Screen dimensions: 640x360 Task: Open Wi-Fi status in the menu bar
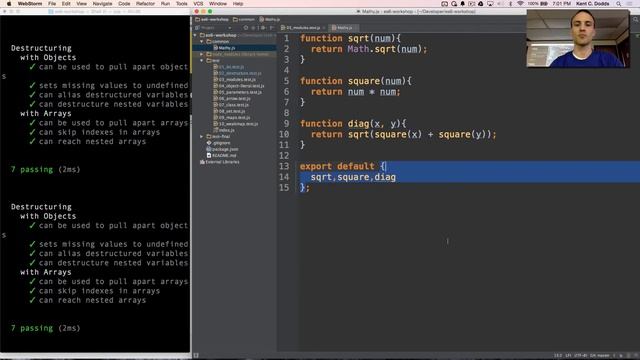(x=520, y=4)
